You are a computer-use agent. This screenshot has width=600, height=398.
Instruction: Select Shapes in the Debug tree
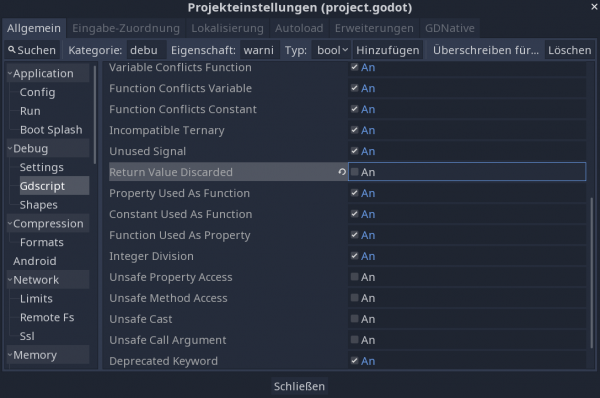39,205
